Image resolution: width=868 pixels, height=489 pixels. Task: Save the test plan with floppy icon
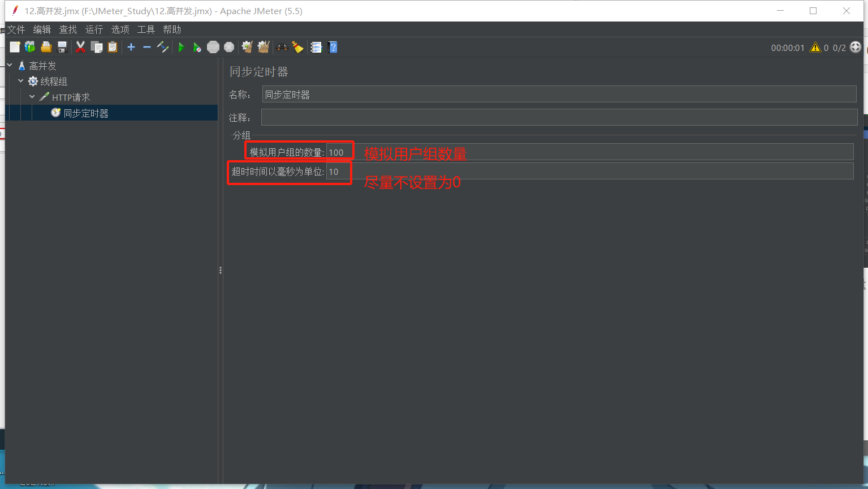coord(62,48)
